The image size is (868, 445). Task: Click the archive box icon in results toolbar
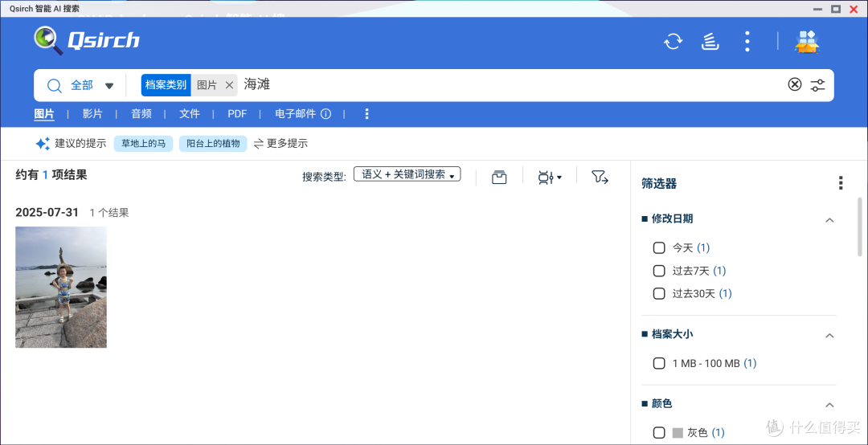tap(499, 177)
